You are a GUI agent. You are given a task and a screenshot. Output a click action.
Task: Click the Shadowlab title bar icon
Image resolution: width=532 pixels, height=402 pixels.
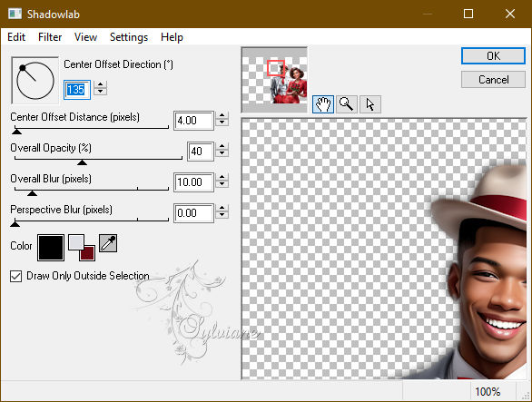15,14
